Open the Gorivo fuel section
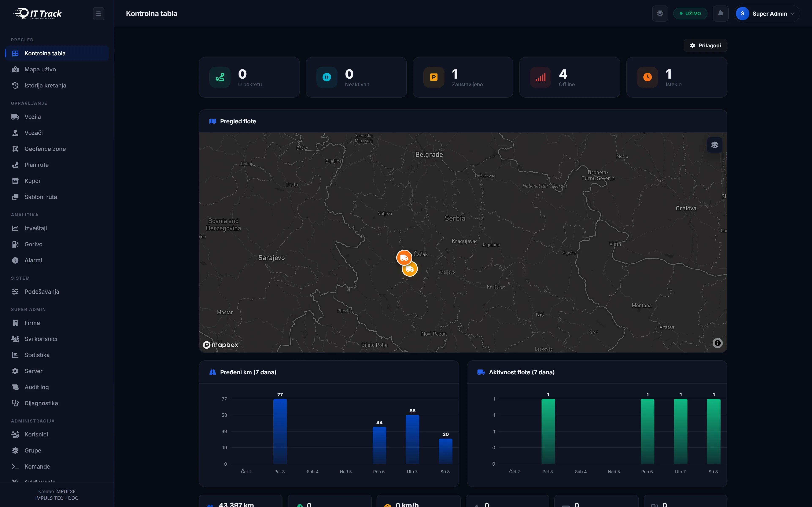The width and height of the screenshot is (812, 507). (x=33, y=244)
